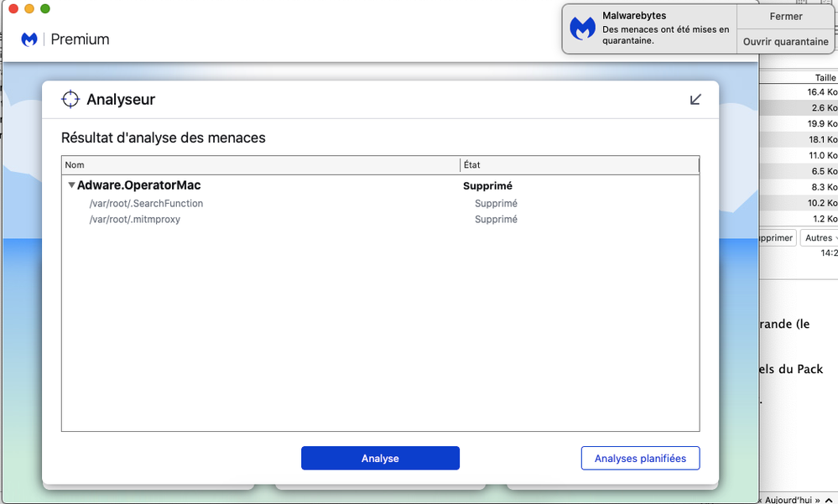Image resolution: width=838 pixels, height=504 pixels.
Task: Open Analyses planifiées
Action: tap(640, 458)
